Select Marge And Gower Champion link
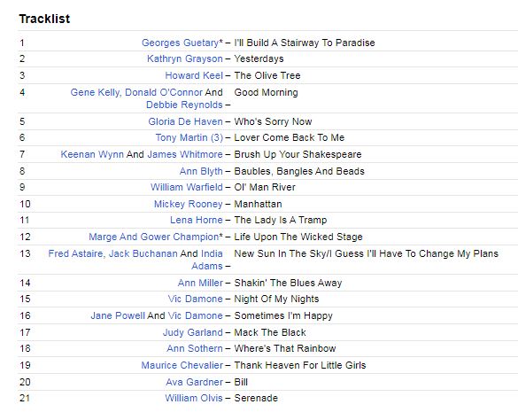 coord(153,237)
